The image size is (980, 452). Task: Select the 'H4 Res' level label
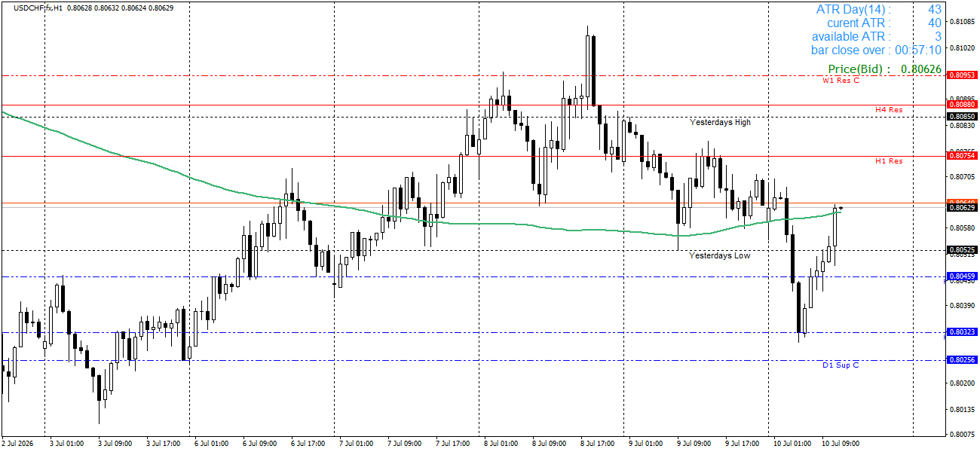[889, 109]
